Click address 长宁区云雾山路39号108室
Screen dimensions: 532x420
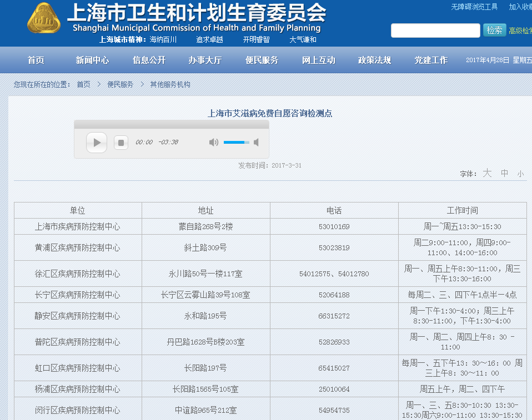point(205,295)
